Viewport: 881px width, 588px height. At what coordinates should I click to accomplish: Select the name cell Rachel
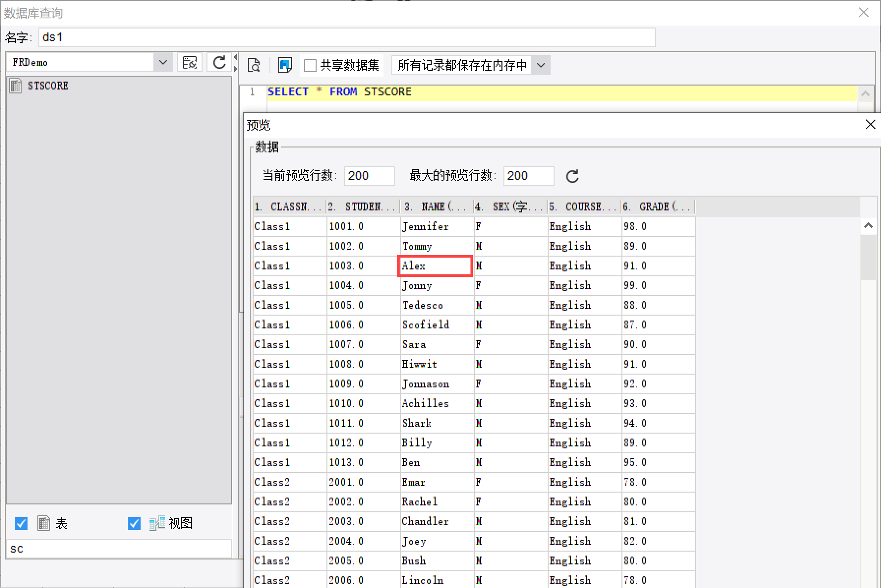tap(437, 502)
